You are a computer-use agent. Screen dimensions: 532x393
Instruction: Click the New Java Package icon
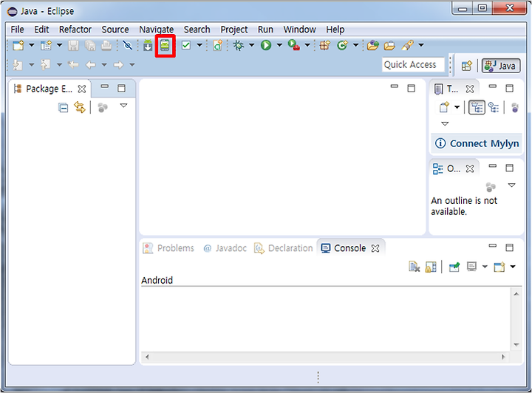click(324, 45)
